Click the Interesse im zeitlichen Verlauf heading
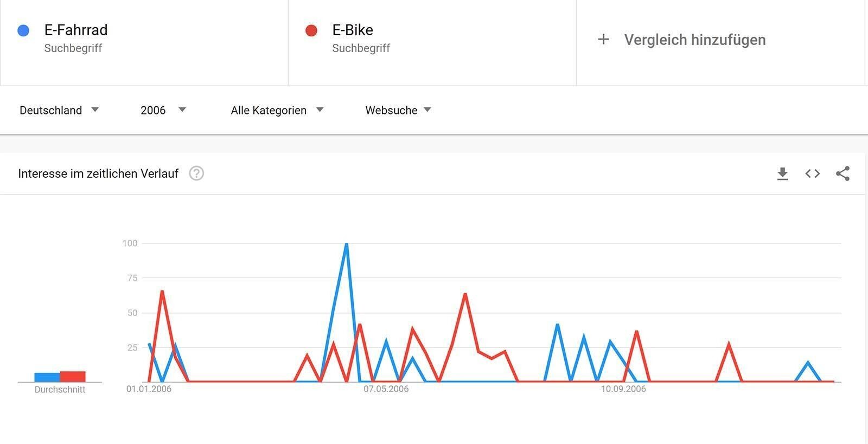 tap(98, 173)
